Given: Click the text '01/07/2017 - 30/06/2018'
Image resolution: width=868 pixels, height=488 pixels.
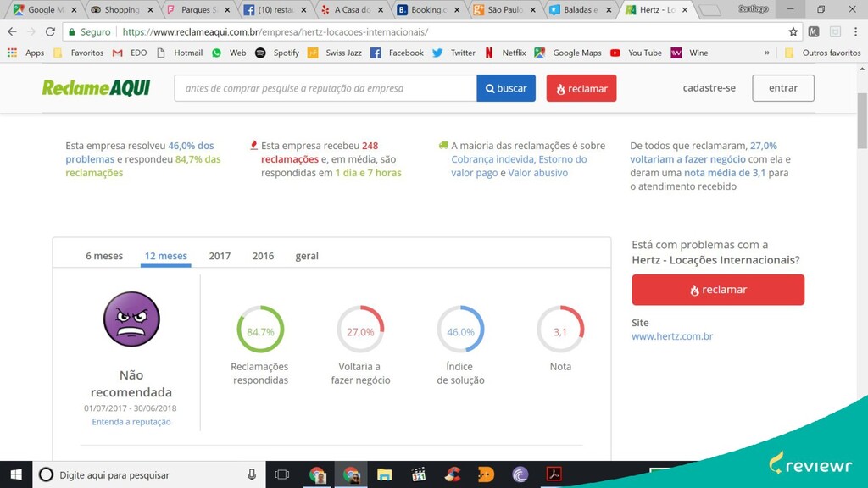Looking at the screenshot, I should pos(130,408).
